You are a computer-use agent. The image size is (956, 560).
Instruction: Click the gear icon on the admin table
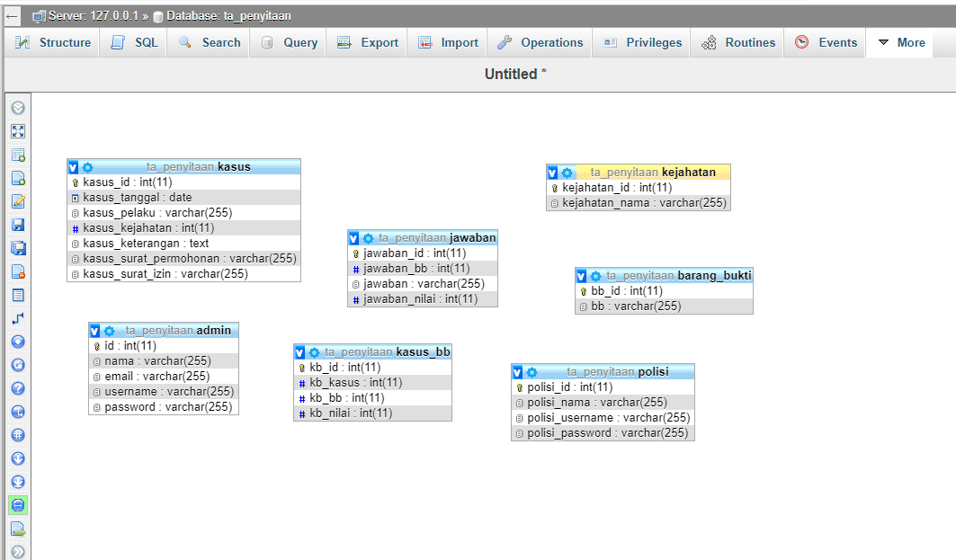109,331
